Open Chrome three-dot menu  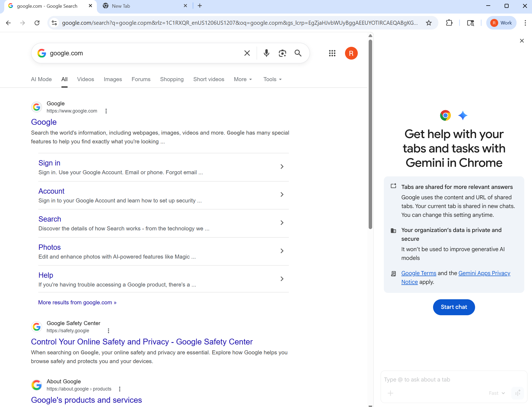(525, 23)
